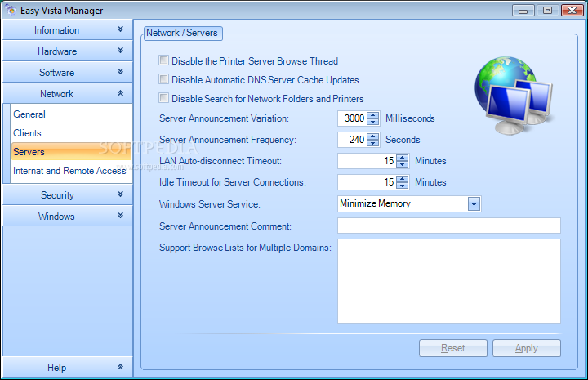The width and height of the screenshot is (588, 380).
Task: Select the Servers network page
Action: pyautogui.click(x=71, y=151)
